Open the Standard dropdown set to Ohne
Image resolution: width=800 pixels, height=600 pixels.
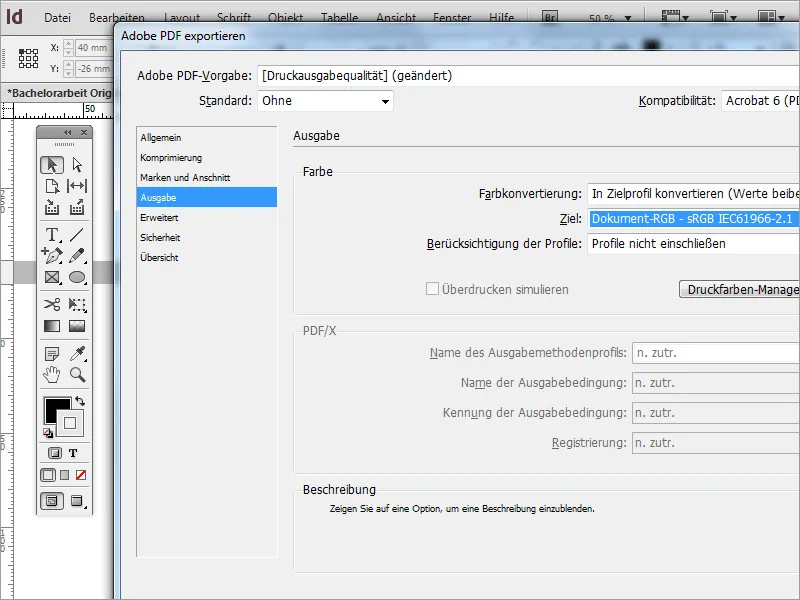[x=326, y=101]
